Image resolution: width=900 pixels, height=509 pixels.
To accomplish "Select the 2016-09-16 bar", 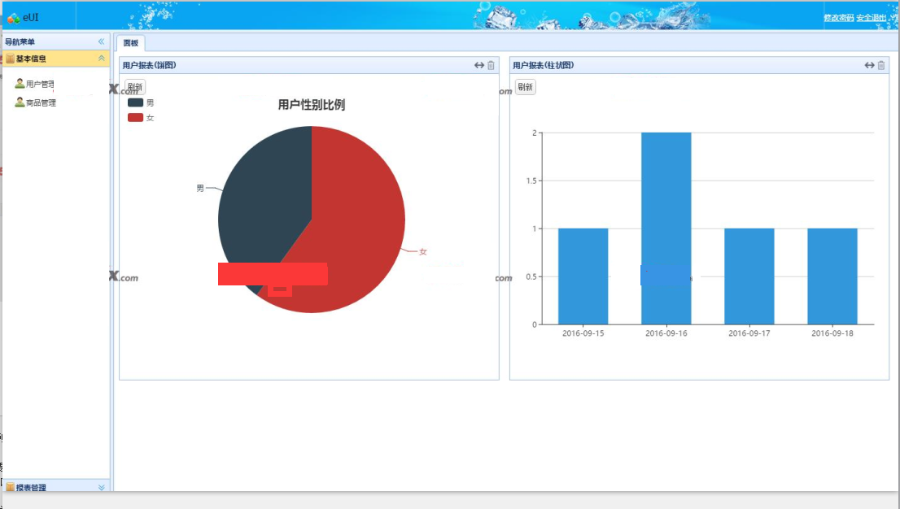I will point(666,228).
